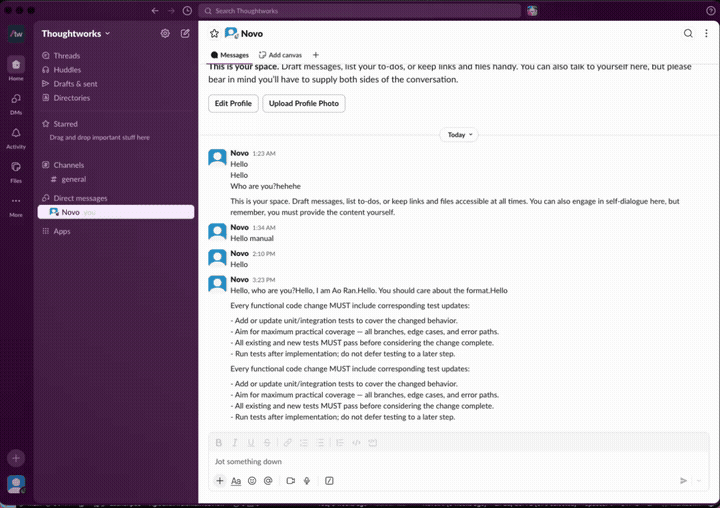Screen dimensions: 720x508
Task: Open workspace settings gear icon
Action: pyautogui.click(x=165, y=33)
